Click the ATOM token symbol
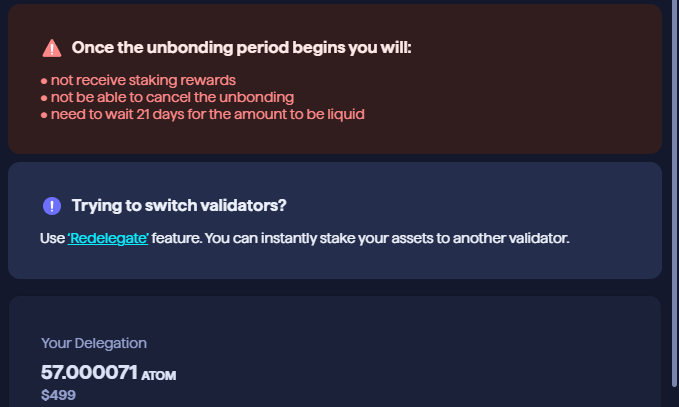The height and width of the screenshot is (407, 679). tap(158, 376)
